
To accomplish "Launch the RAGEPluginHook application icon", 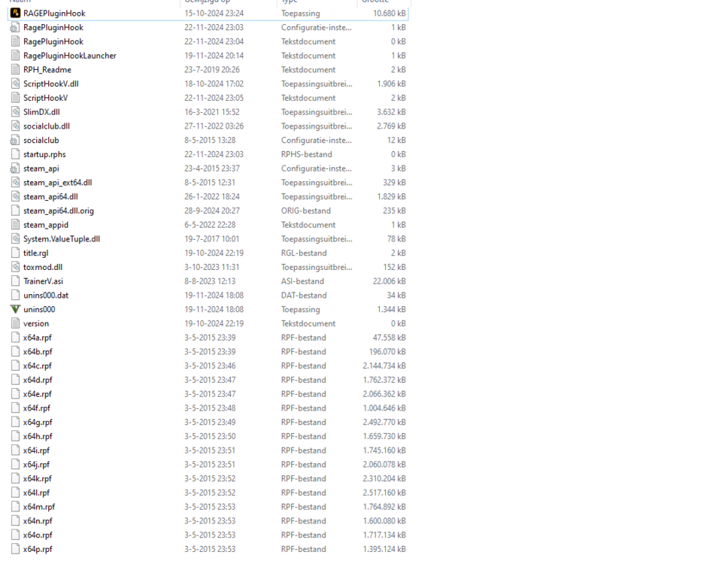I will pyautogui.click(x=15, y=13).
